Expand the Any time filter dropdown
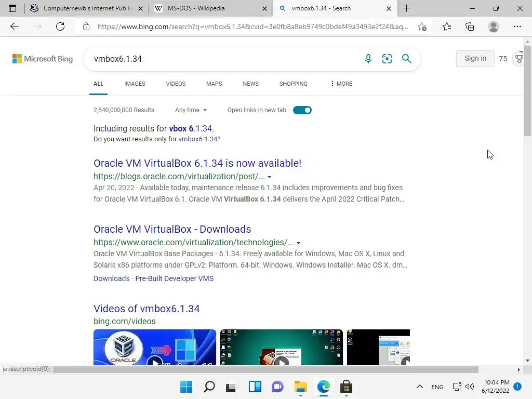 [x=191, y=110]
